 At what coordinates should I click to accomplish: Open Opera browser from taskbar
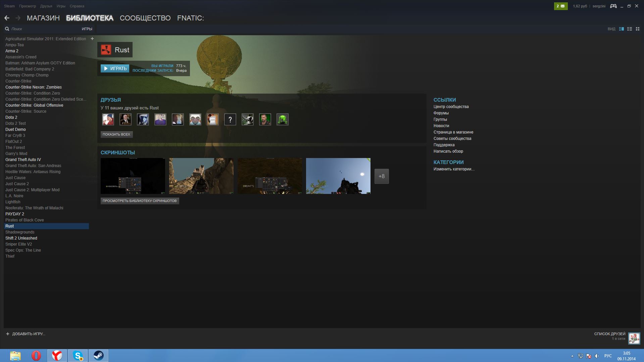point(36,356)
